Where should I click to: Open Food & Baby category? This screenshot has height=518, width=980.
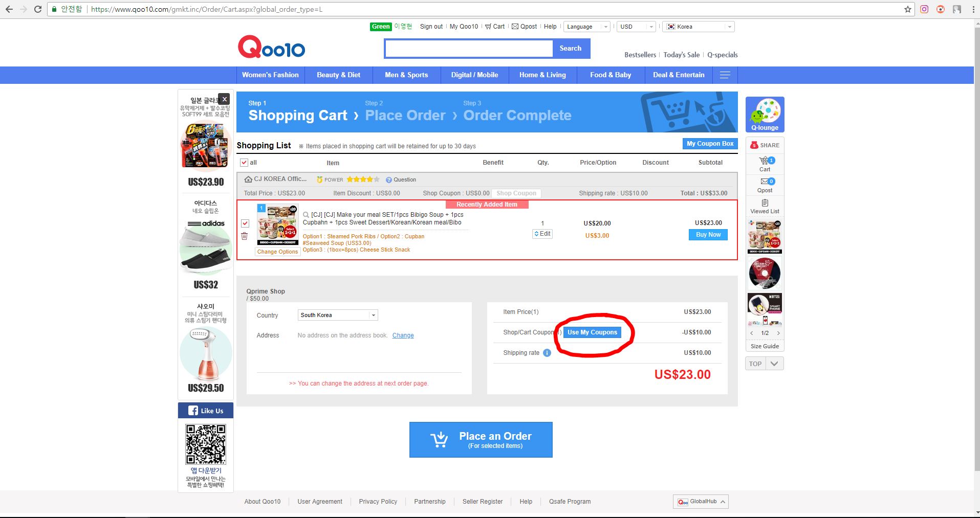coord(611,75)
